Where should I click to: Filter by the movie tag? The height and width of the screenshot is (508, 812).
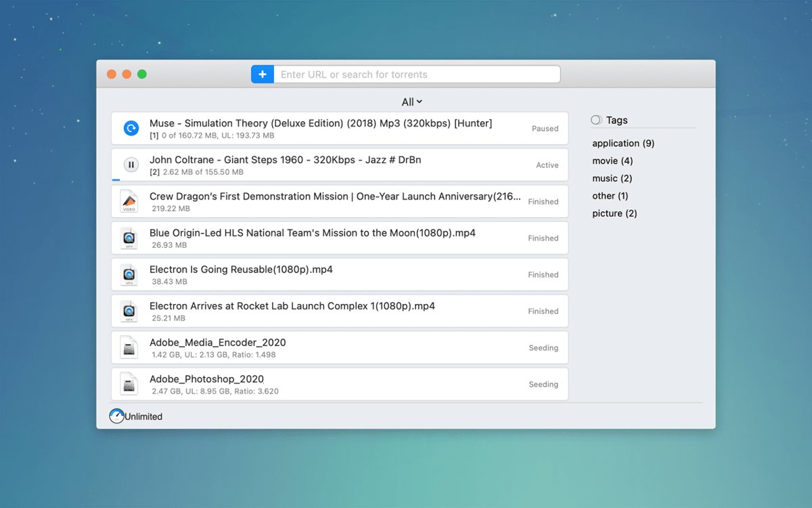612,161
